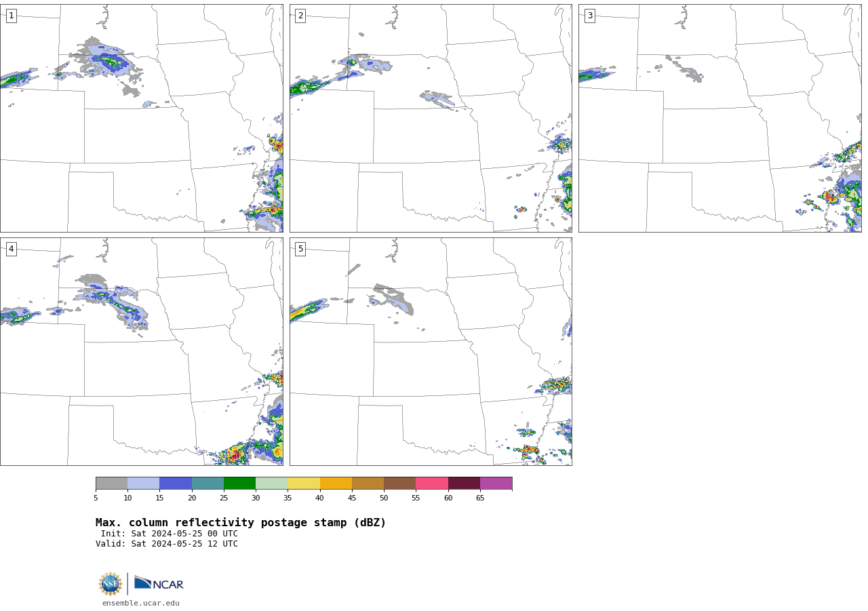This screenshot has width=868, height=611.
Task: Open ensemble member 5 reflectivity map
Action: (431, 351)
